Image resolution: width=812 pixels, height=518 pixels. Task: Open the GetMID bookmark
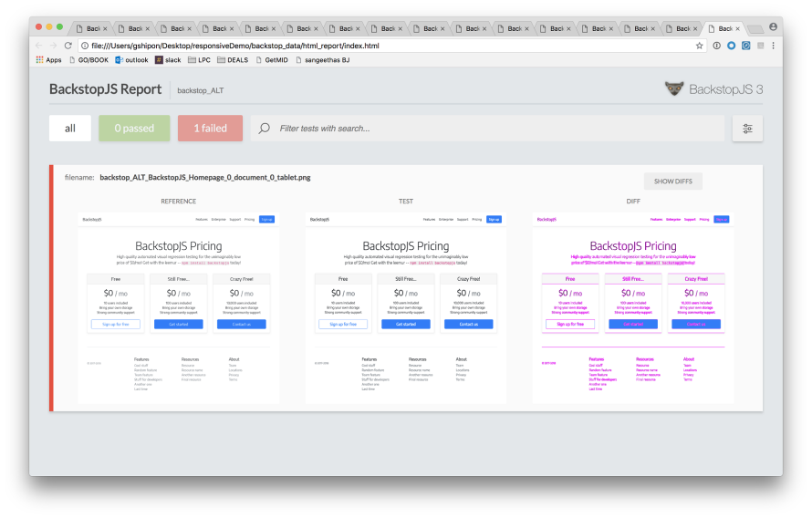click(x=272, y=60)
